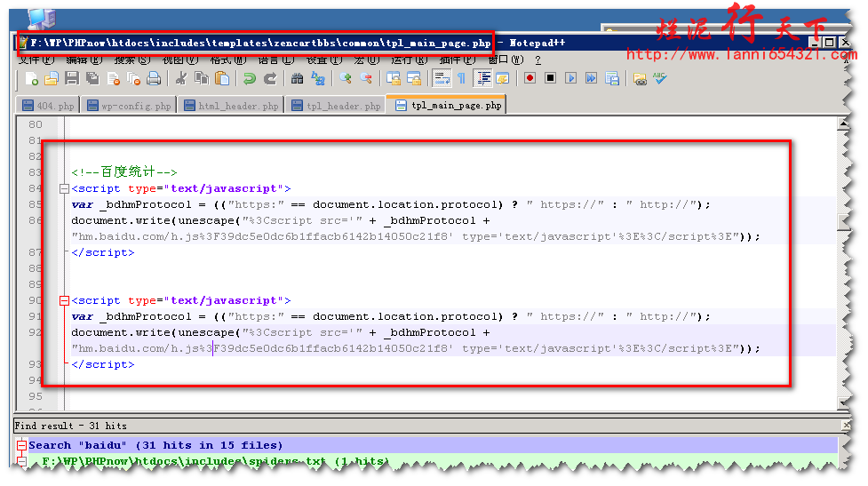This screenshot has height=486, width=868.
Task: Collapse script block fold marker at line 90
Action: (63, 301)
